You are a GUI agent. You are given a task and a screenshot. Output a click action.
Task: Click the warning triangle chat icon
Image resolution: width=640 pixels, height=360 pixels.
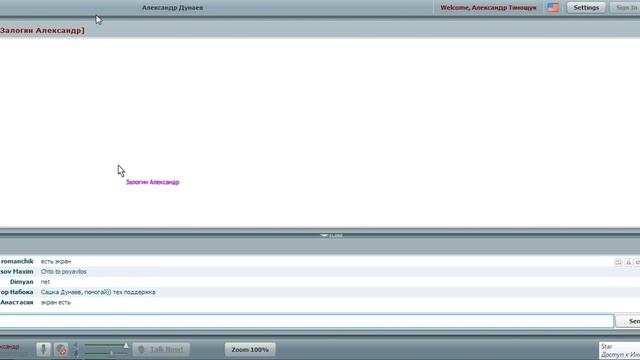click(x=629, y=262)
